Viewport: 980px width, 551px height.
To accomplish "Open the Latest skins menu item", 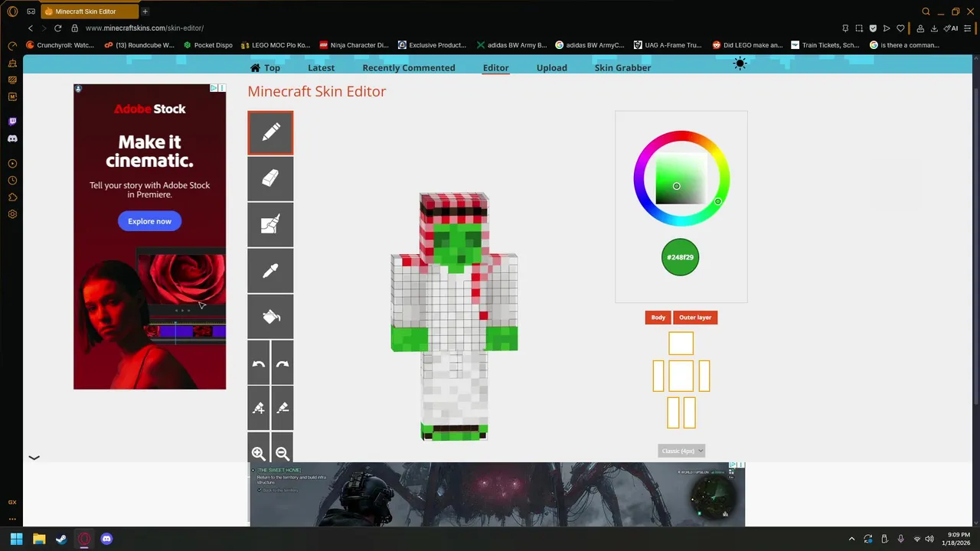I will click(x=321, y=67).
